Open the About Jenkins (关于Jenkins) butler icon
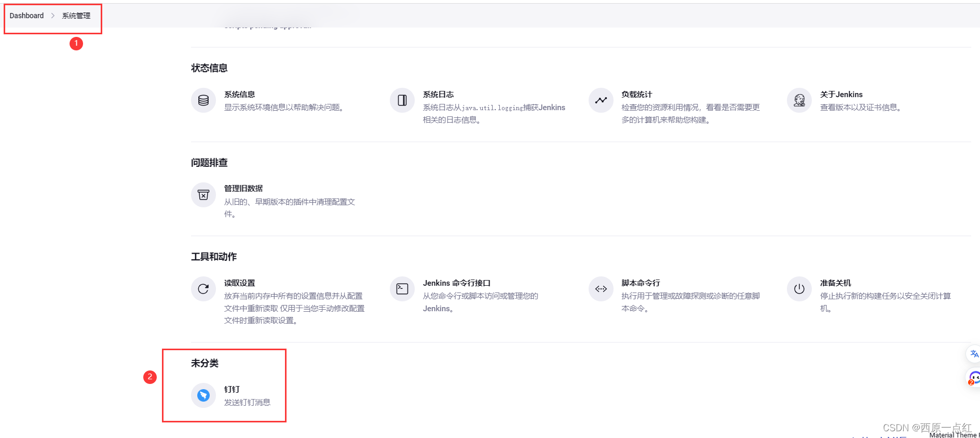The image size is (980, 438). [799, 100]
